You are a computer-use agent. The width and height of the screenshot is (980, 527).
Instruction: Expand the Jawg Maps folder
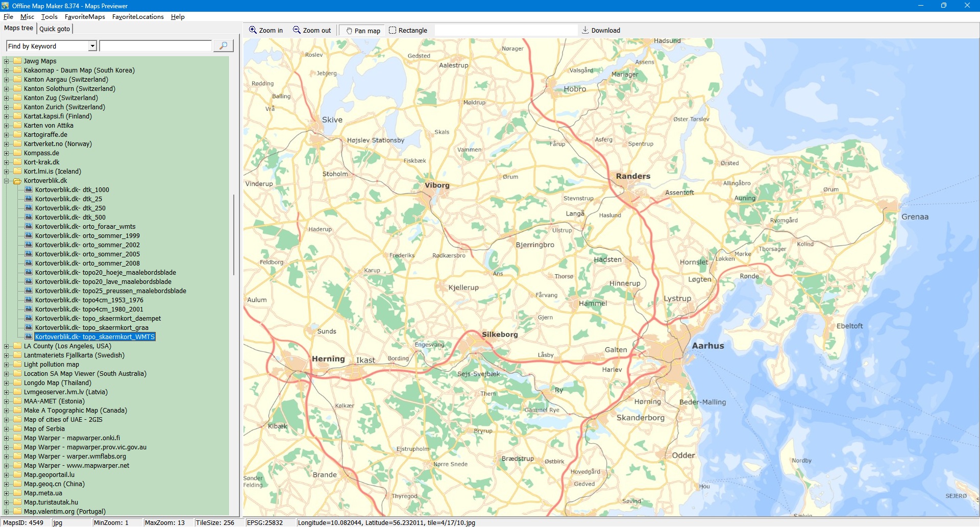(x=7, y=61)
